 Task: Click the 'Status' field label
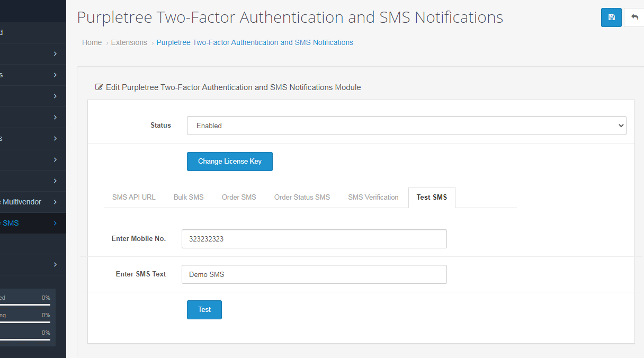click(160, 125)
